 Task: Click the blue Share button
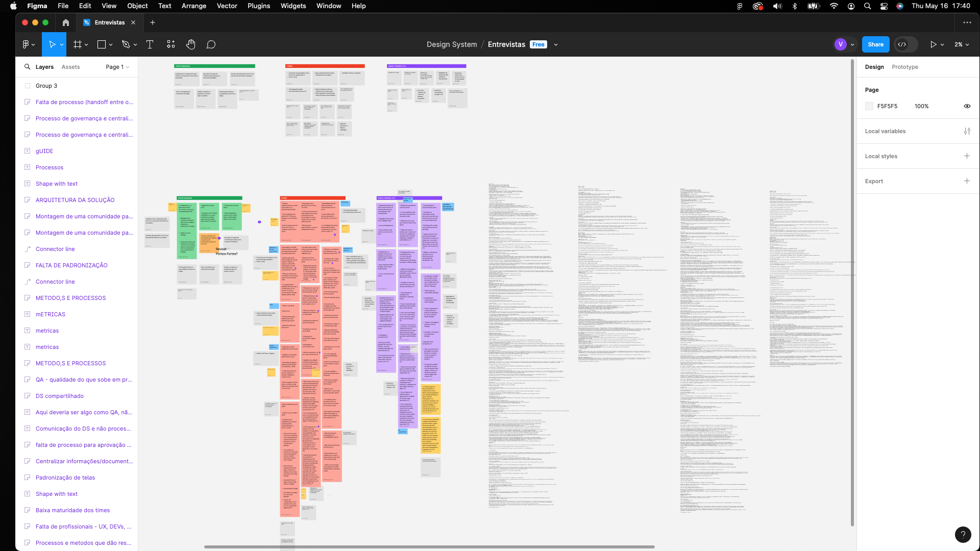click(875, 45)
